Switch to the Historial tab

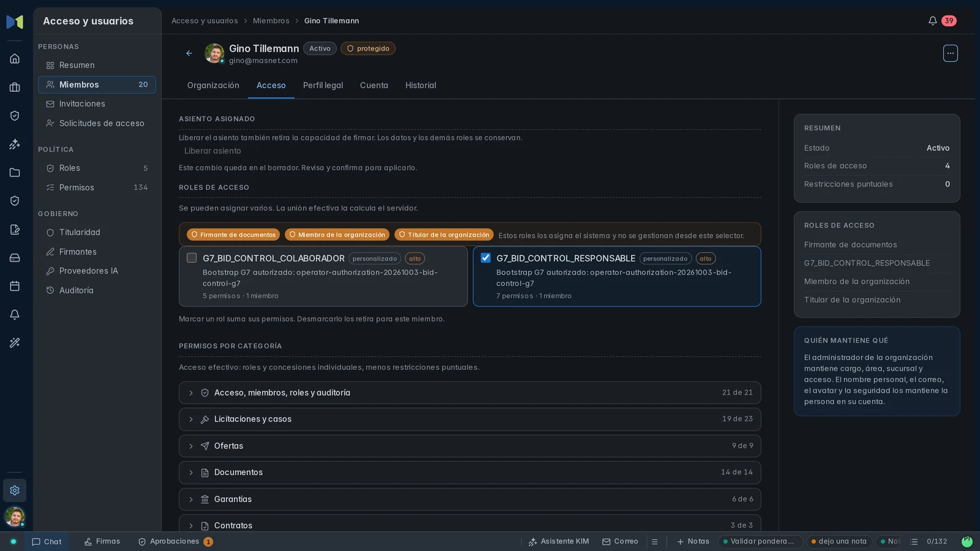(x=421, y=86)
